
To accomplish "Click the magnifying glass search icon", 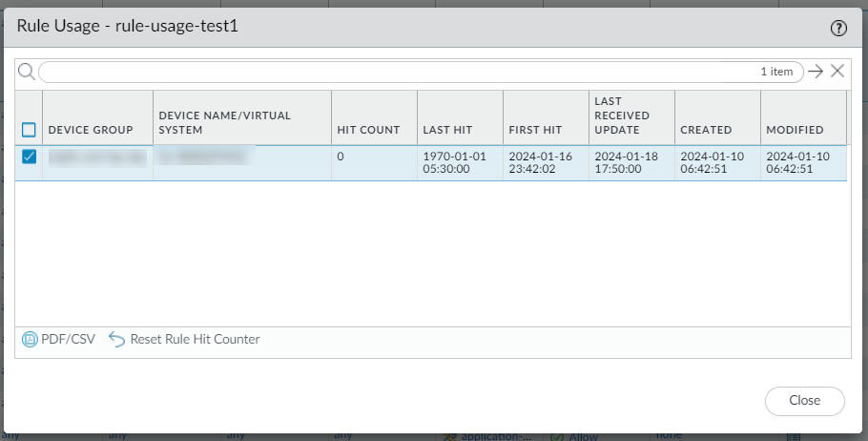I will [27, 72].
